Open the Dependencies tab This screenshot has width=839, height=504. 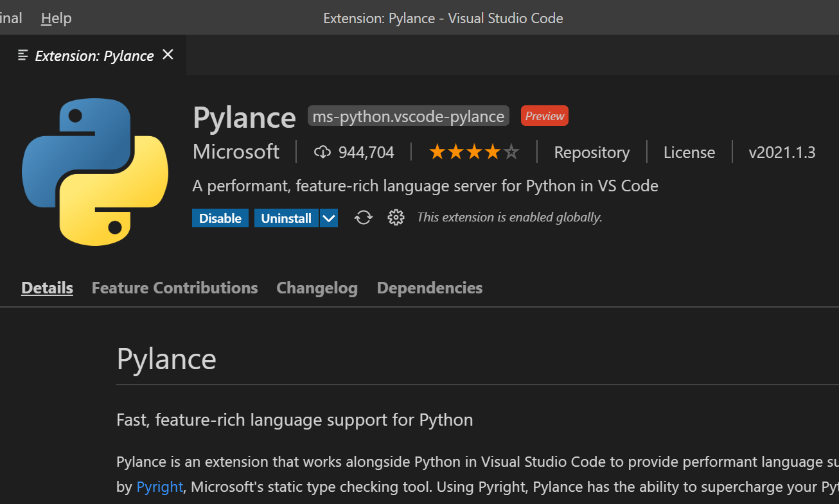(x=429, y=288)
